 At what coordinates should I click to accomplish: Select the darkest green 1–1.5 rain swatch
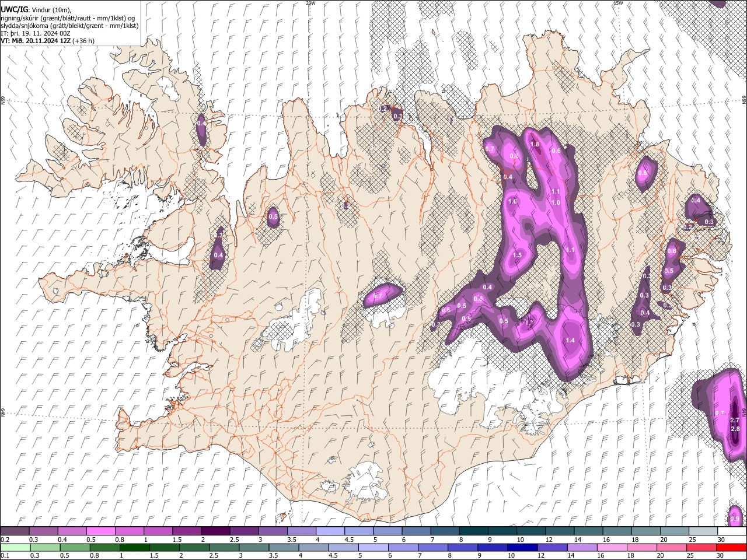[135, 547]
